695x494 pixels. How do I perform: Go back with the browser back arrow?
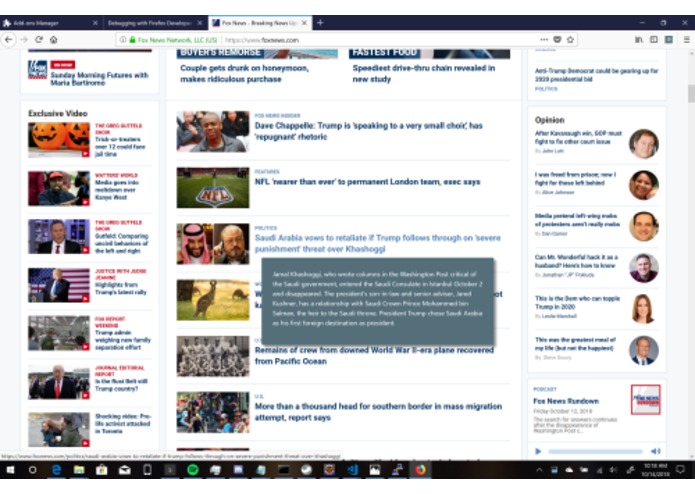[8, 40]
